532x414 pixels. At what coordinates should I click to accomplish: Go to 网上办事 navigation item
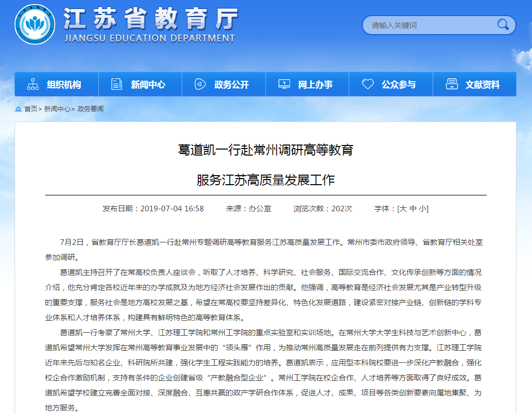pyautogui.click(x=315, y=85)
